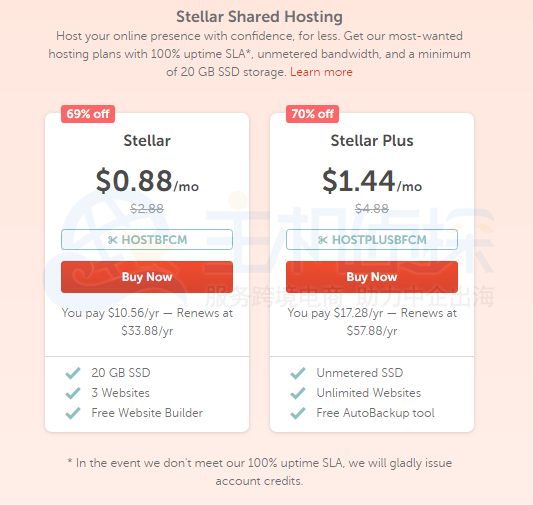Copy the HOSTBFCM coupon code
The width and height of the screenshot is (533, 505).
click(x=147, y=240)
